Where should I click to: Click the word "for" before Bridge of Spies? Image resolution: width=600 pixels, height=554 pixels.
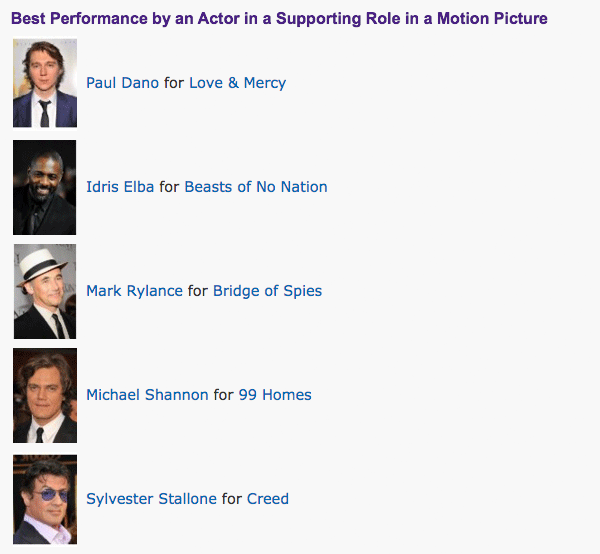point(198,291)
